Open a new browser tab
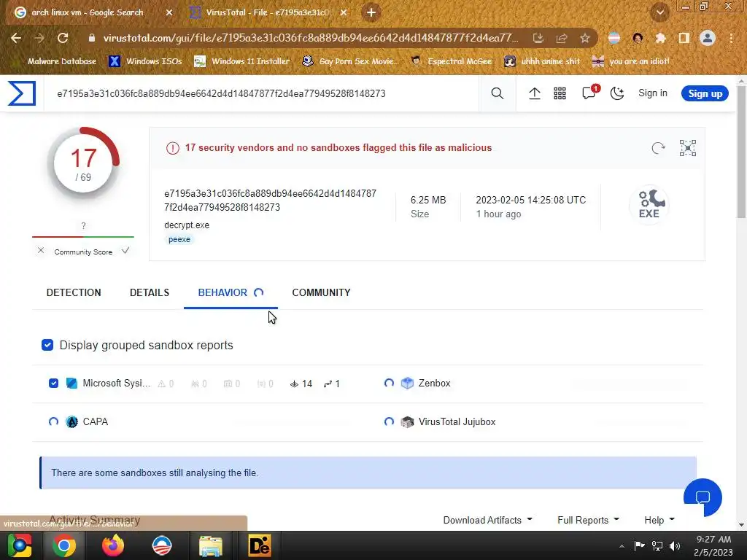This screenshot has width=747, height=560. click(371, 12)
